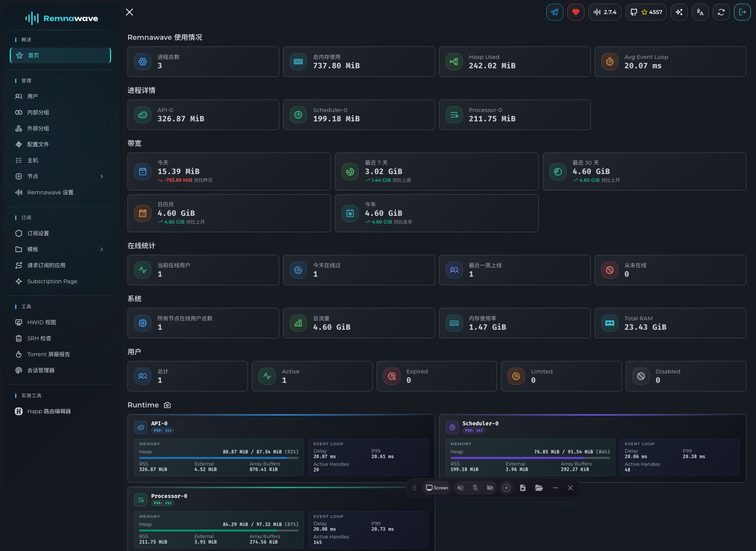Click the HWID 视图 monitor icon
This screenshot has height=551, width=756.
point(19,322)
